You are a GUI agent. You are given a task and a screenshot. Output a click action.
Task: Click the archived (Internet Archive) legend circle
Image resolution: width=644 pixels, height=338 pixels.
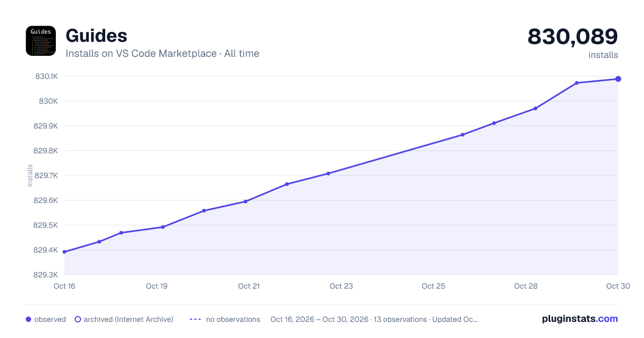(78, 319)
